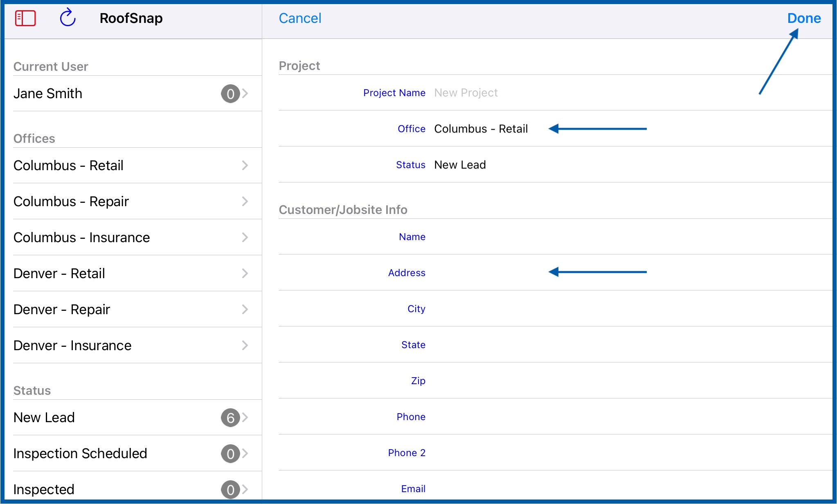Click the refresh circular arrow icon

[67, 18]
